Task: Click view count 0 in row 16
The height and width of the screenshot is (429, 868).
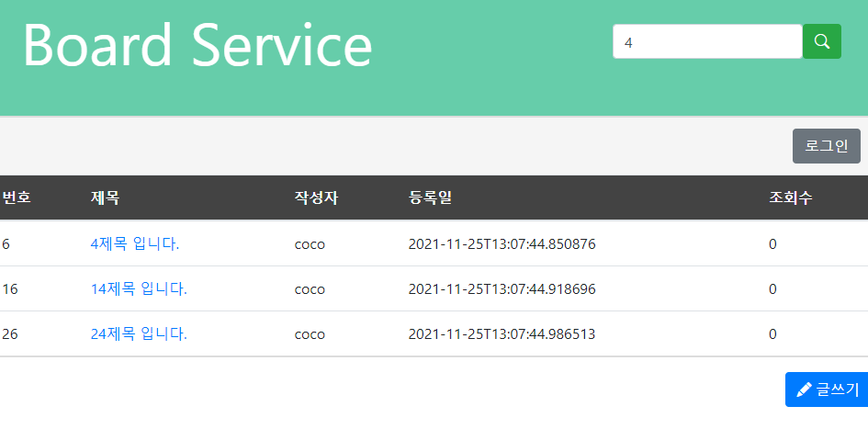Action: 772,289
